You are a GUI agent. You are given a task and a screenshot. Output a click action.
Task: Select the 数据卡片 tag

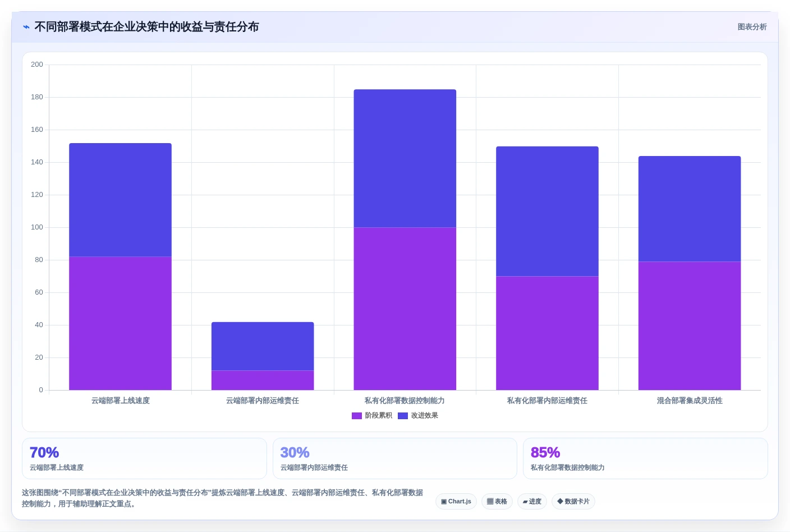573,502
